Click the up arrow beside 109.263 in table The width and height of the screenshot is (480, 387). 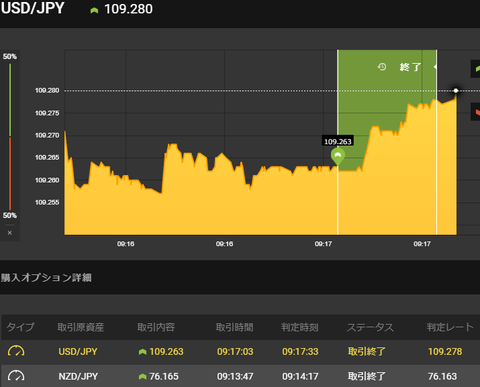tap(143, 352)
